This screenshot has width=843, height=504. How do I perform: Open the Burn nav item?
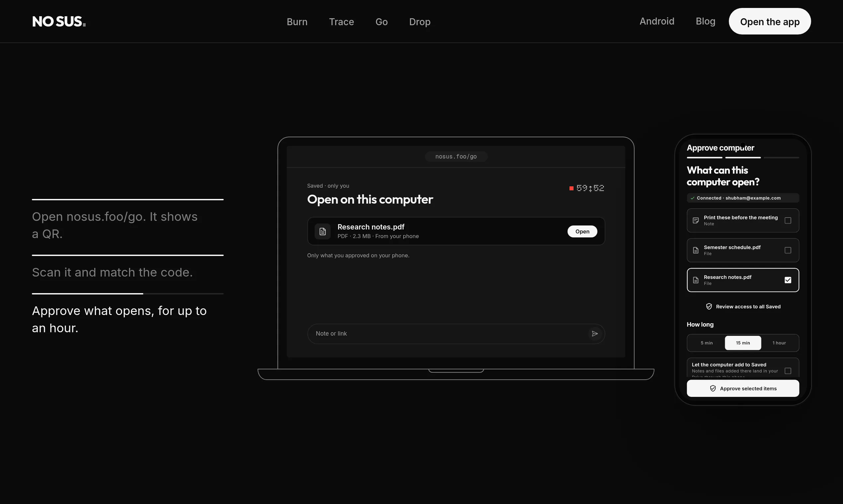[x=297, y=22]
